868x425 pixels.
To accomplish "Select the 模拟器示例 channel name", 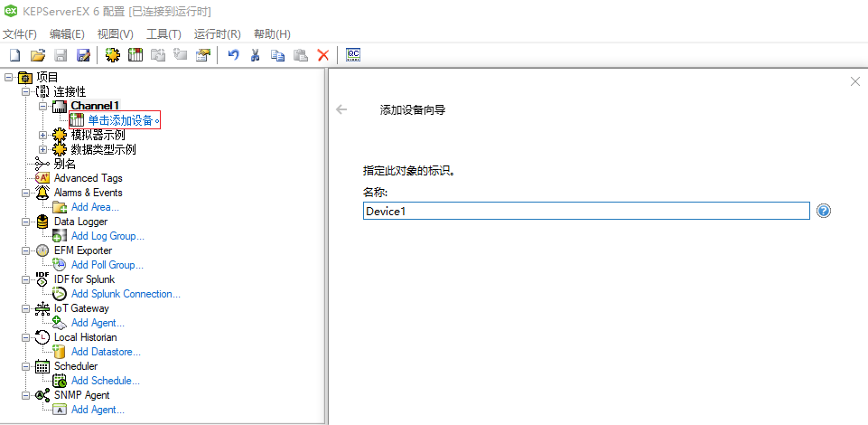I will coord(98,135).
